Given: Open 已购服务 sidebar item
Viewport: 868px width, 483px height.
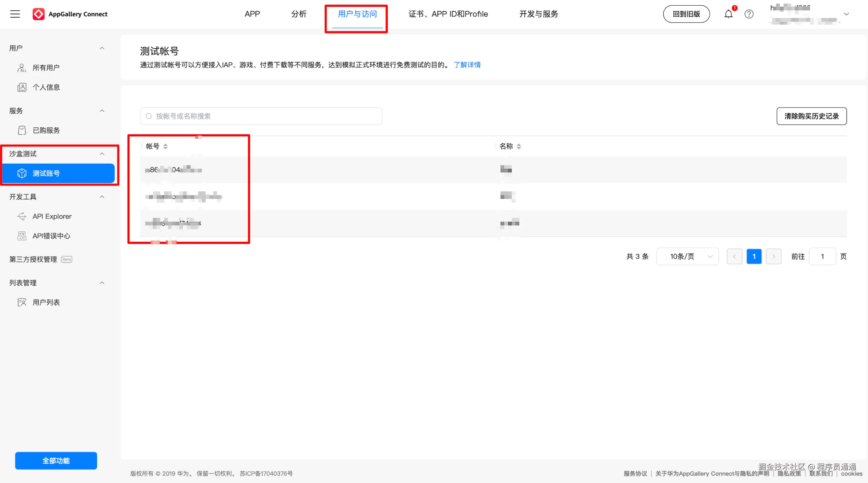Looking at the screenshot, I should click(46, 130).
